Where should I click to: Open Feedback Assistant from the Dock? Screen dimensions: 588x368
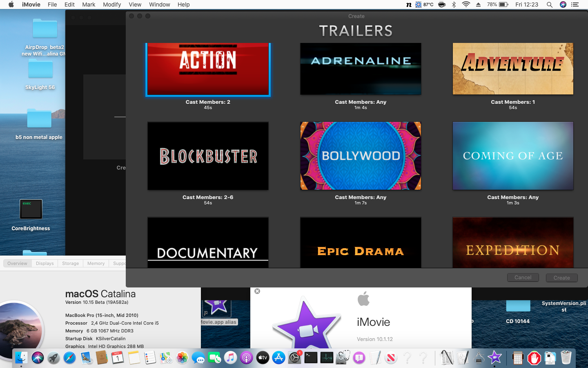pyautogui.click(x=359, y=358)
